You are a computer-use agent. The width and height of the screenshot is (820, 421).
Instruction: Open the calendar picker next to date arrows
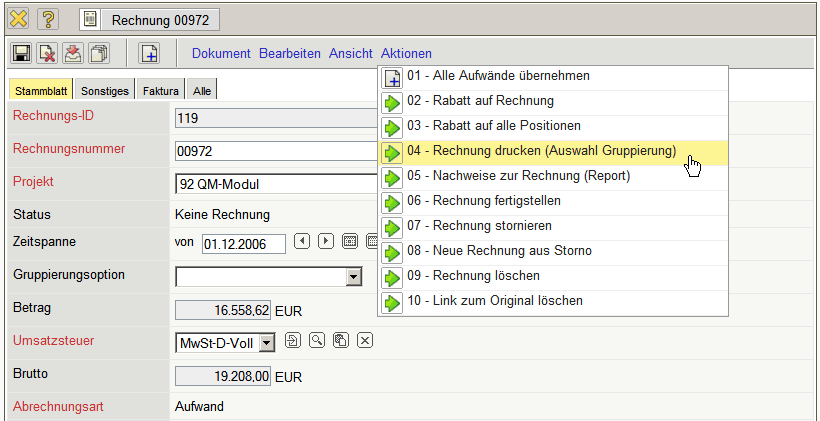coord(350,241)
